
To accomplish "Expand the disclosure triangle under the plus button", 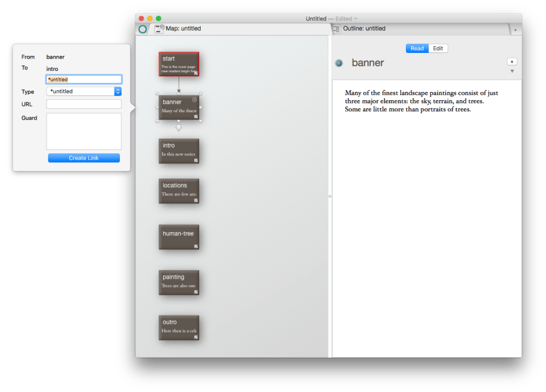I will point(512,72).
